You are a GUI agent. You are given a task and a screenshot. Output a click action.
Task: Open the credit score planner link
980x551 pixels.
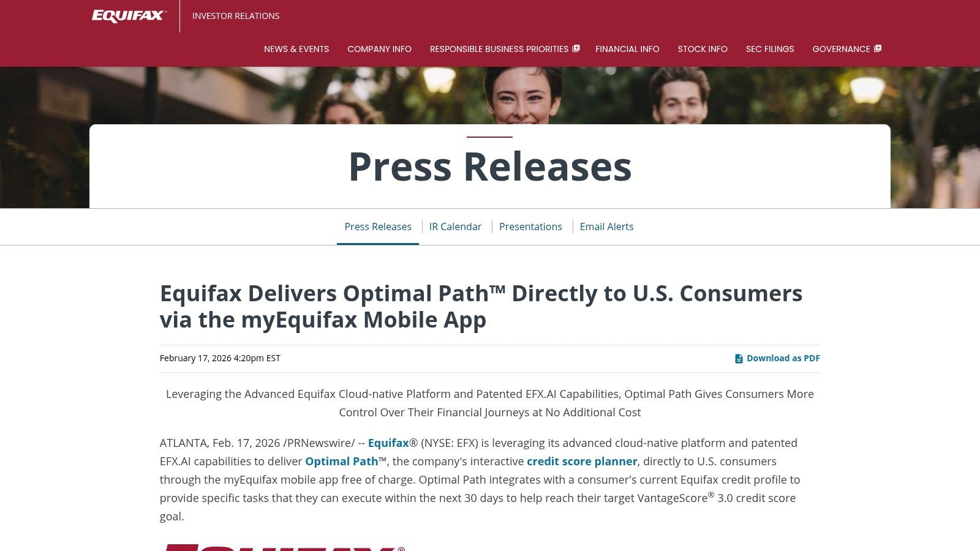[582, 461]
